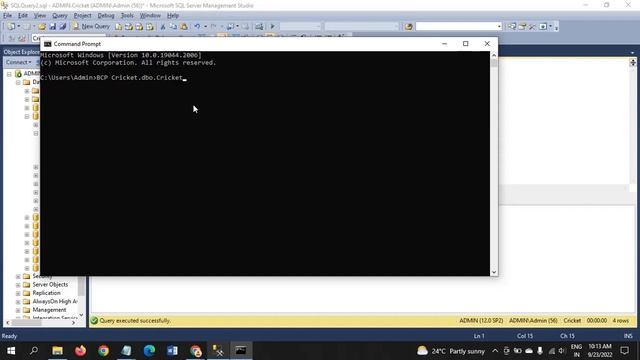Screen dimensions: 640x360
Task: Select the Management tree item
Action: [49, 310]
